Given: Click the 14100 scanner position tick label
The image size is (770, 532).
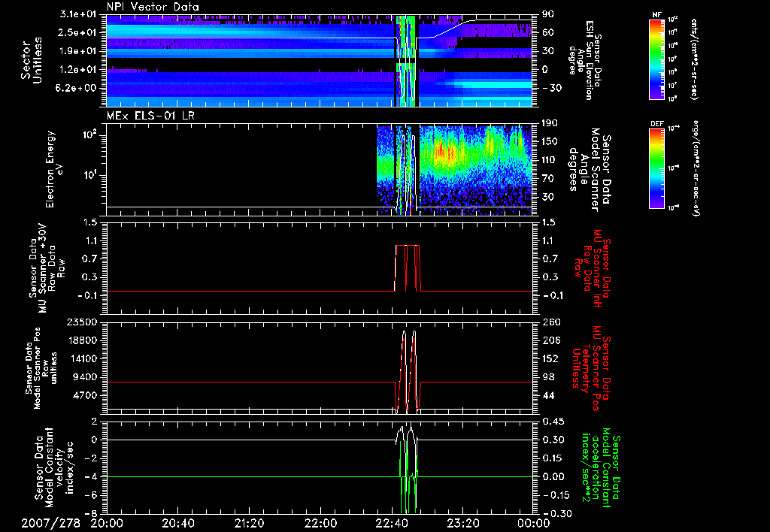Looking at the screenshot, I should (82, 358).
